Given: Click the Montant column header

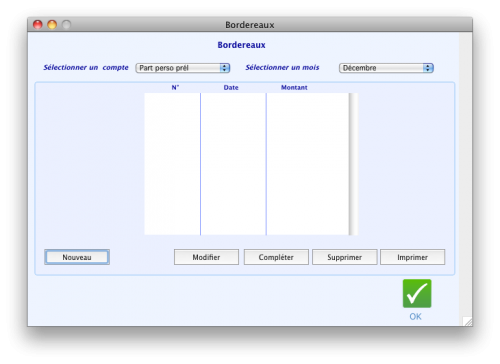Looking at the screenshot, I should (x=294, y=87).
